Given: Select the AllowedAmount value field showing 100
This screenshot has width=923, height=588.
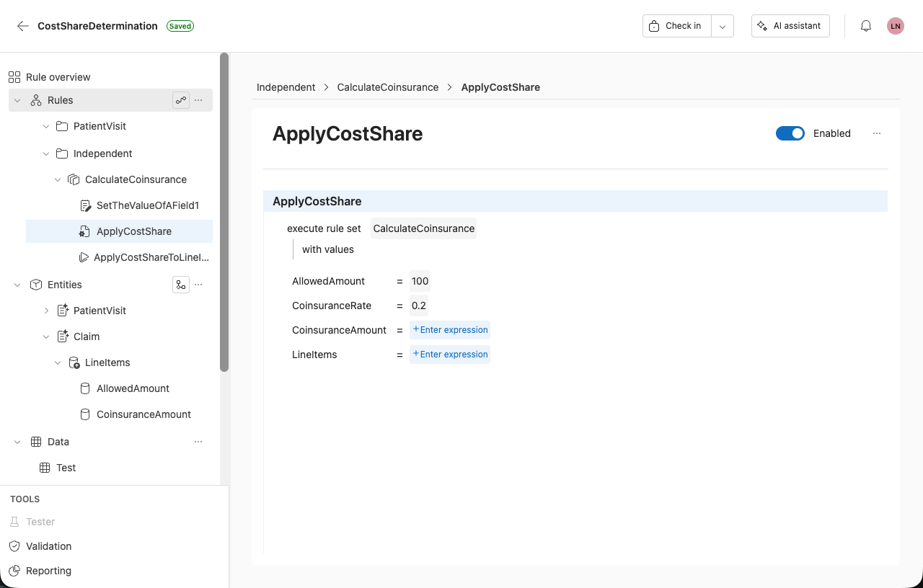Looking at the screenshot, I should 420,281.
